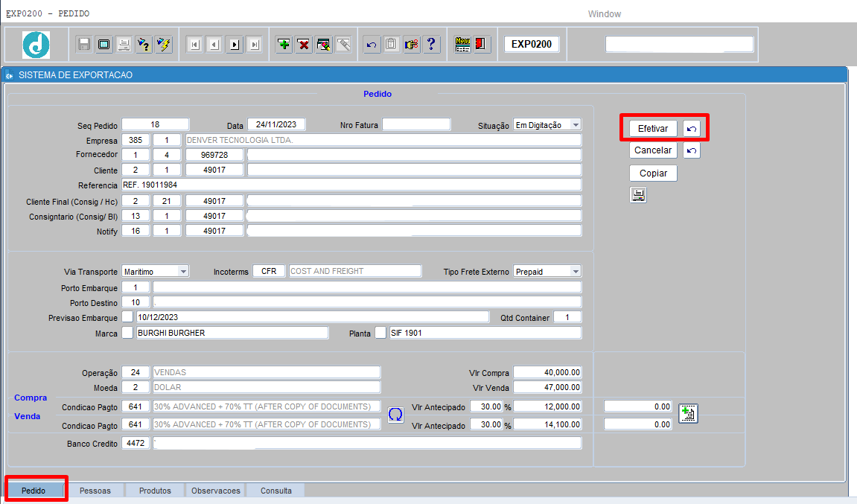Go to the first record
857x504 pixels.
coord(194,44)
